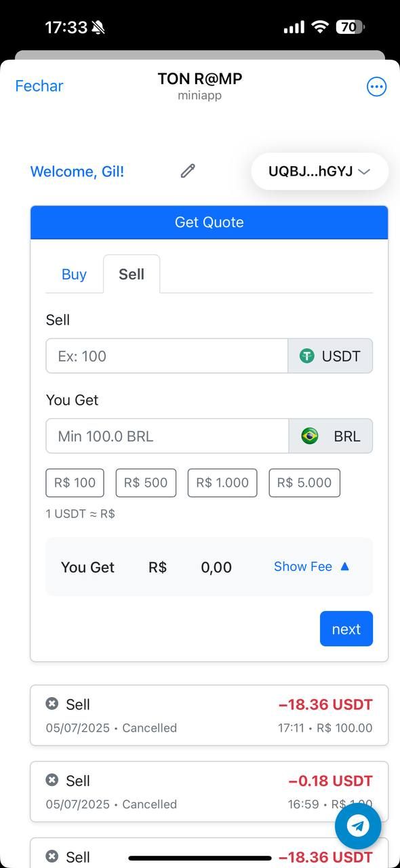Expand Show Fee details
This screenshot has width=400, height=868.
tap(312, 566)
